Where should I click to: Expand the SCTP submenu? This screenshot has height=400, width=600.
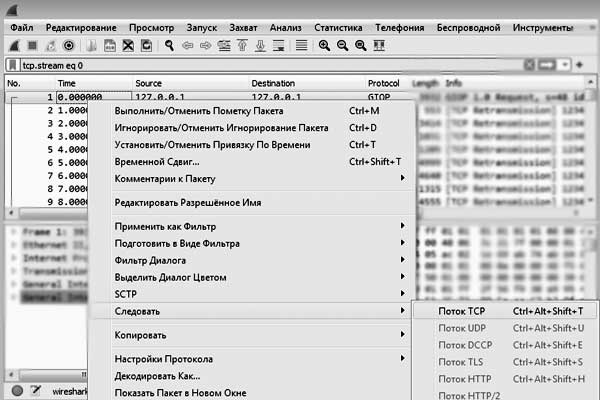[x=253, y=294]
